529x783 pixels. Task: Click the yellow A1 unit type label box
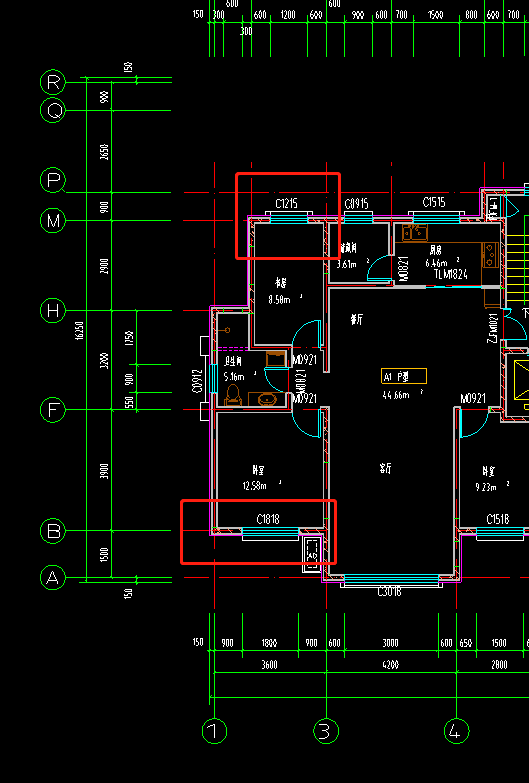click(x=404, y=376)
